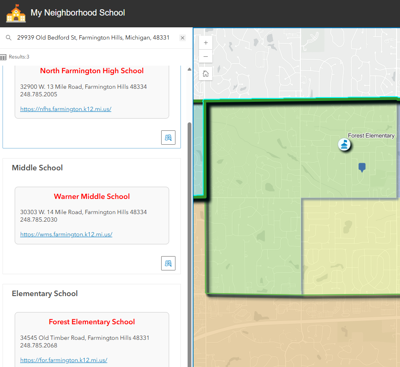Click the 30303 W. 14 Mile Road address text
The height and width of the screenshot is (367, 400).
83,212
